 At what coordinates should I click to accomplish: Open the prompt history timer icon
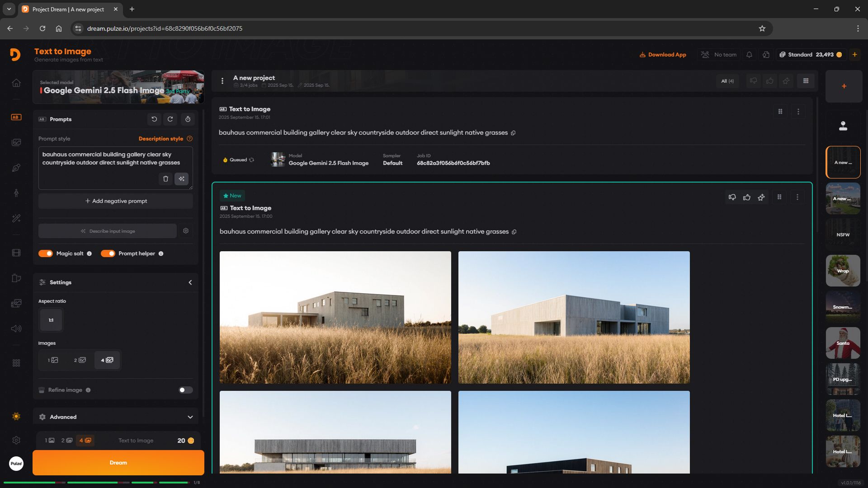pos(188,119)
